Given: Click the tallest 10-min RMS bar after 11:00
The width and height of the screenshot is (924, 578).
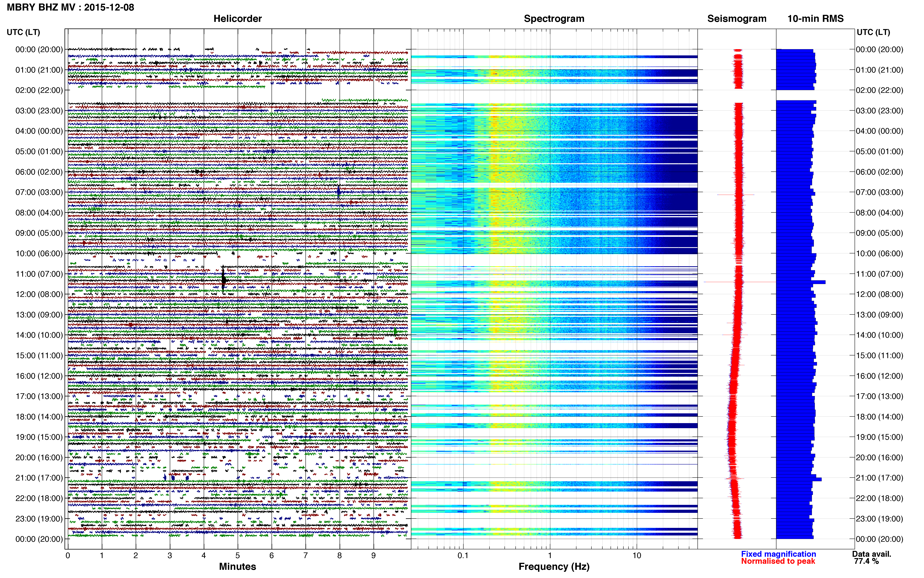Looking at the screenshot, I should point(801,282).
